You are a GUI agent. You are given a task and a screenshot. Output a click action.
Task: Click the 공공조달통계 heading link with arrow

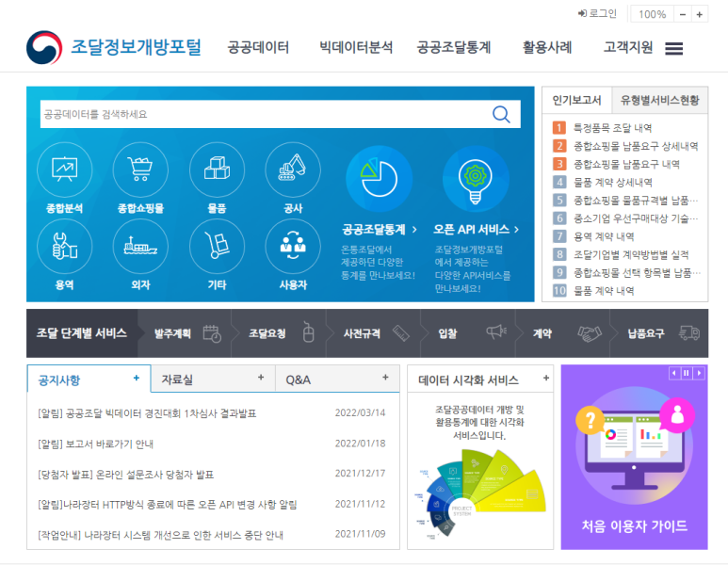pos(380,230)
